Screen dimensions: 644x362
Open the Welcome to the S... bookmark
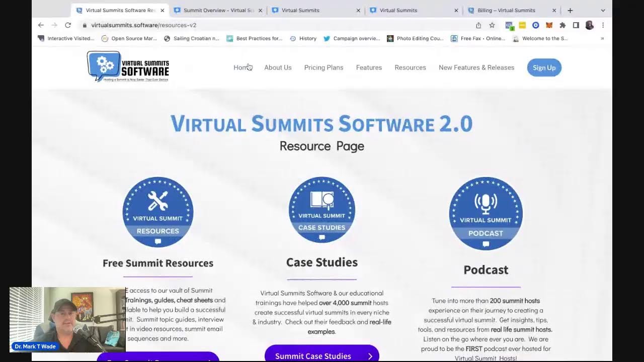[x=540, y=38]
